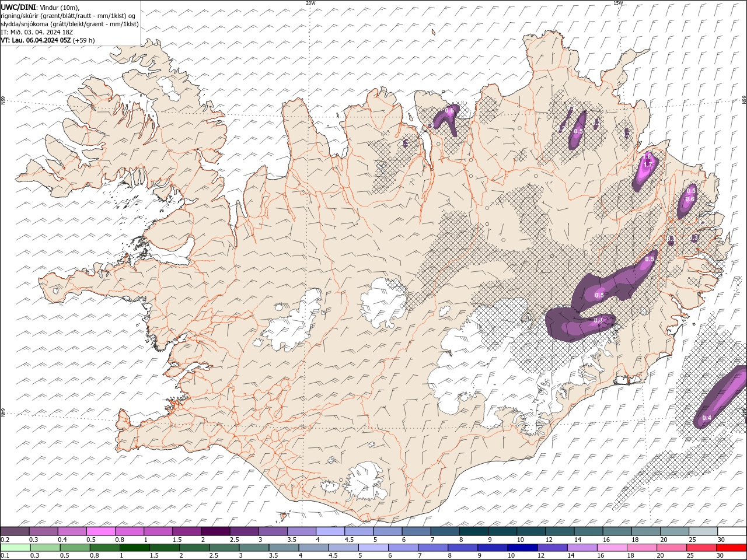The image size is (747, 560).
Task: Click the 'Vindur (10m)' legend description text
Action: pyautogui.click(x=60, y=7)
